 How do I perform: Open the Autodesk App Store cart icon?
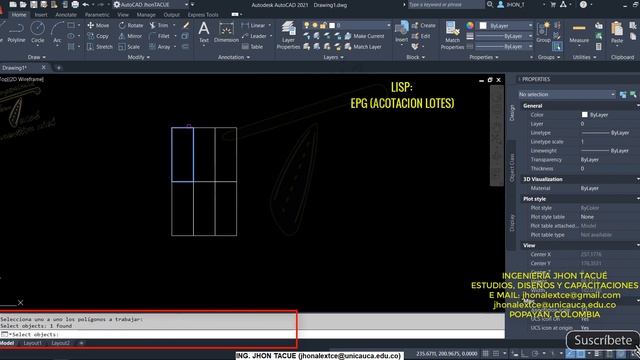[553, 4]
